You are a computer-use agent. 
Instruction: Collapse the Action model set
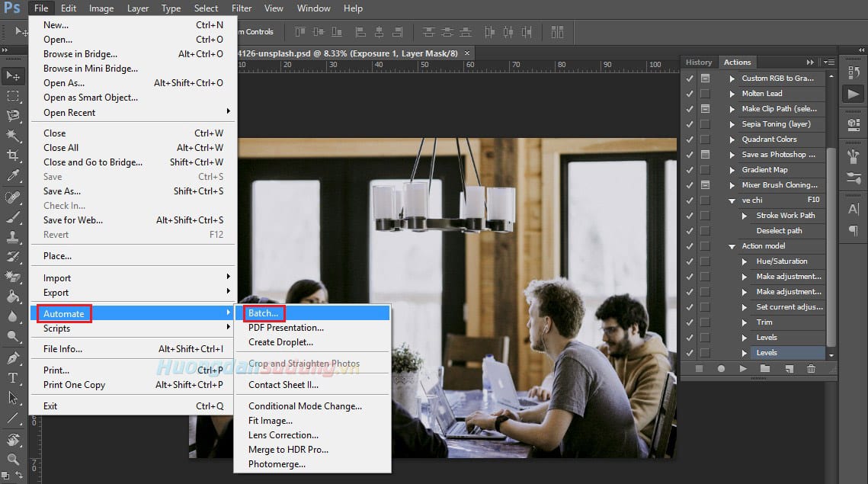coord(733,245)
